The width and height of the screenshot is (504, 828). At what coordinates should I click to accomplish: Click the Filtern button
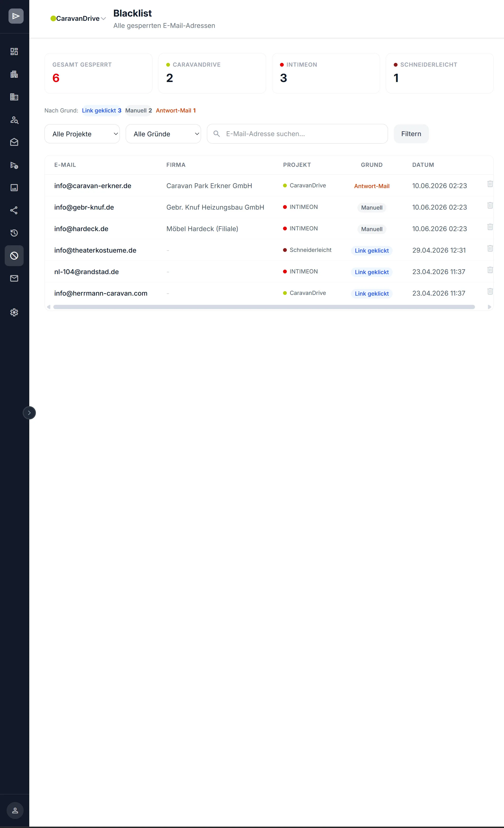(411, 134)
